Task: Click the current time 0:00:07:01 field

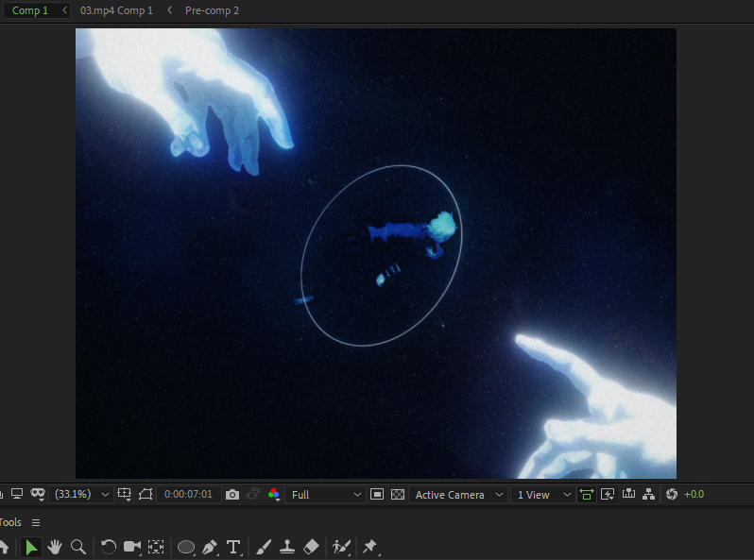Action: click(x=188, y=495)
